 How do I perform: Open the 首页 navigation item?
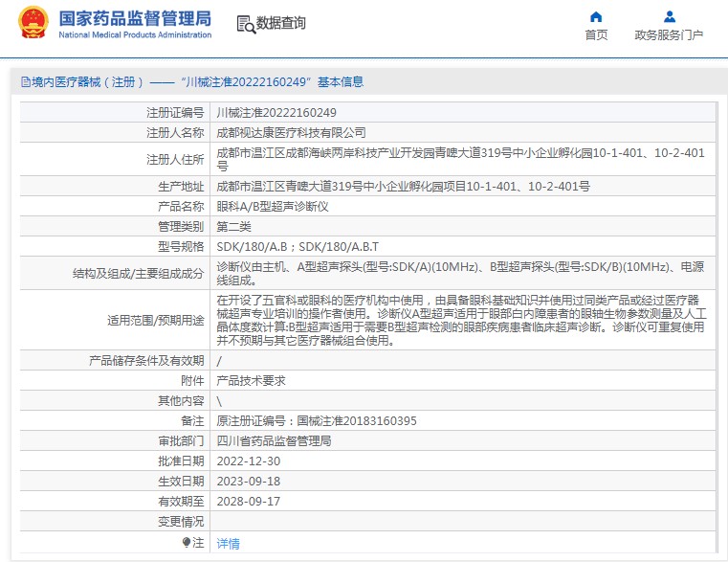point(596,35)
